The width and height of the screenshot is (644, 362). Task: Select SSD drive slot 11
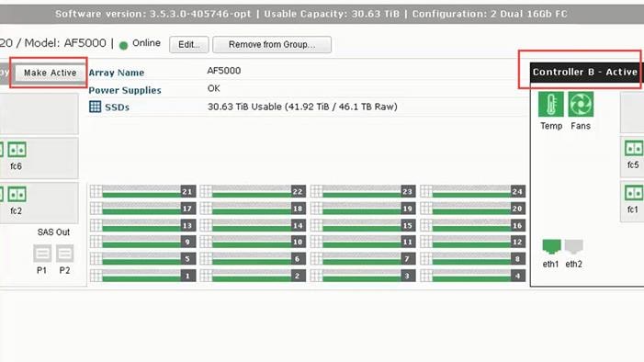coord(363,242)
